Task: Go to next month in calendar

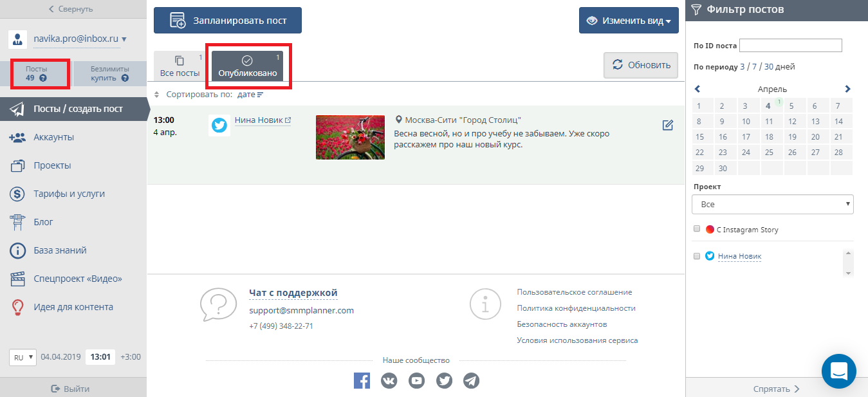Action: (847, 89)
